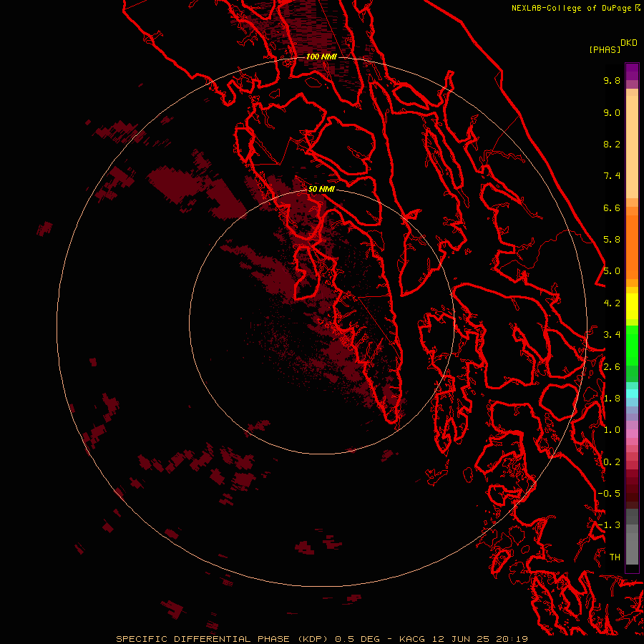Click the 20:19 timestamp

[x=512, y=639]
